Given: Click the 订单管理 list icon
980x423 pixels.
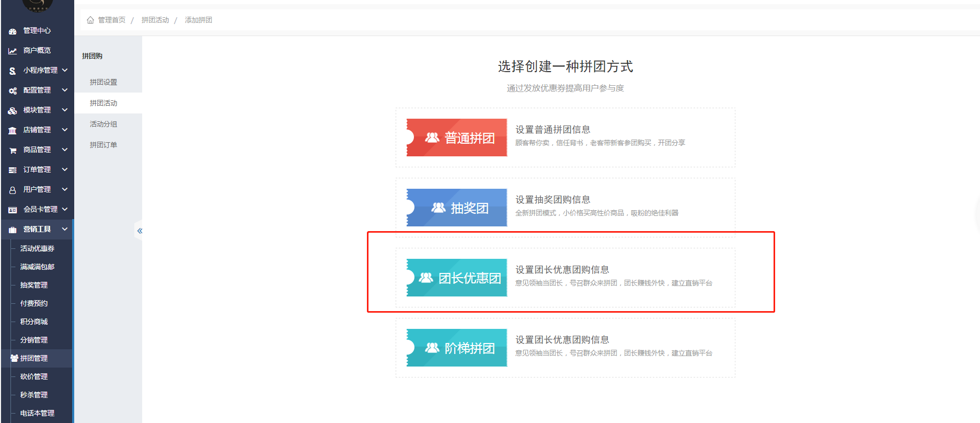Looking at the screenshot, I should click(13, 170).
